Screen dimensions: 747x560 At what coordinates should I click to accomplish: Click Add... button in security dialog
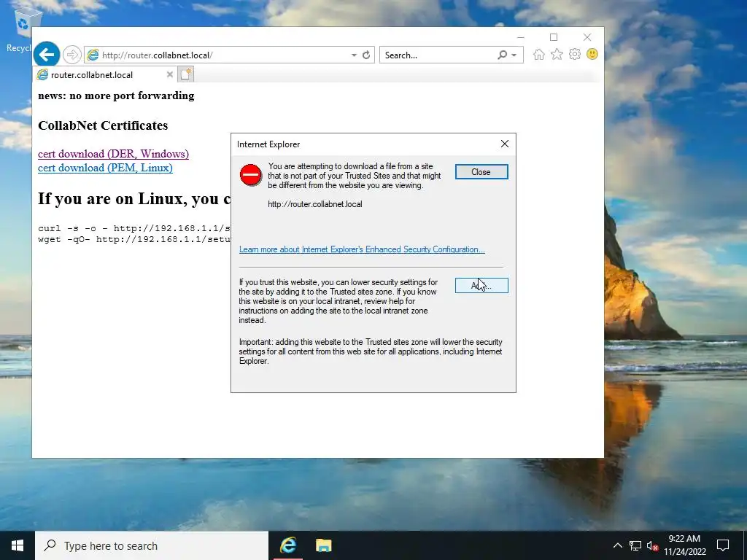pyautogui.click(x=481, y=285)
